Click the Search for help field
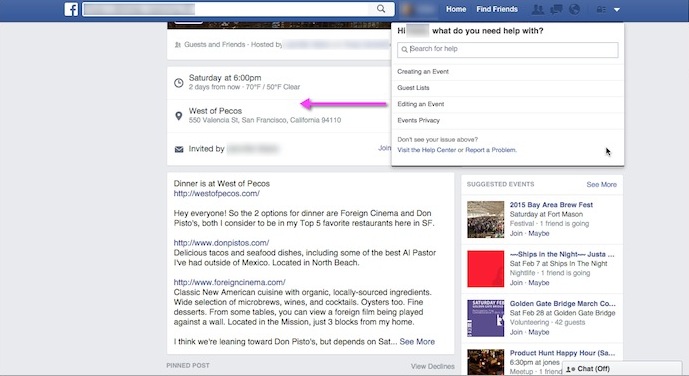 pos(508,50)
